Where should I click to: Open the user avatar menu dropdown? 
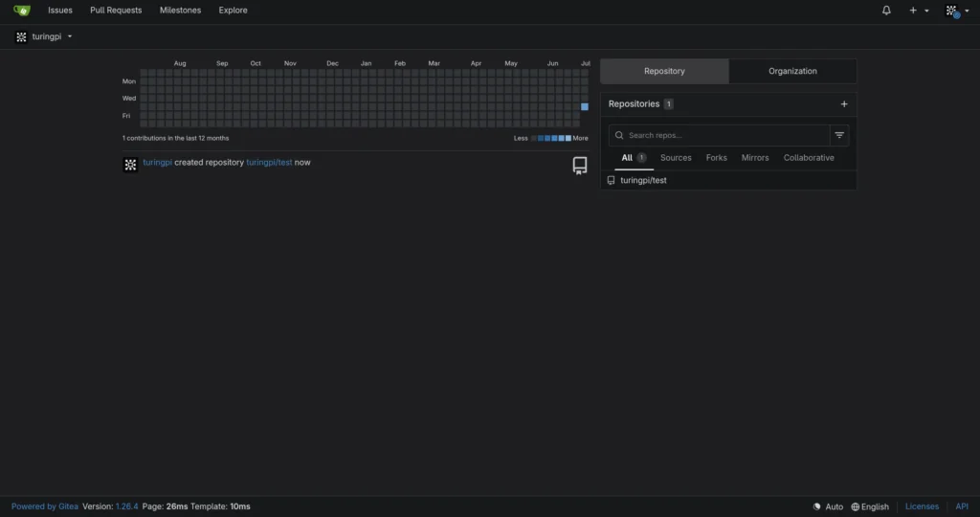(x=957, y=11)
